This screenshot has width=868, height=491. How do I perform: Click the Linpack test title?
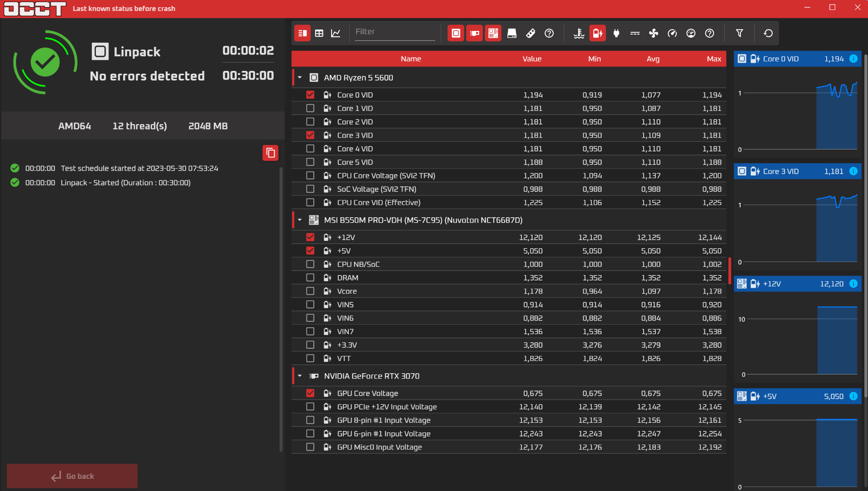tap(137, 52)
